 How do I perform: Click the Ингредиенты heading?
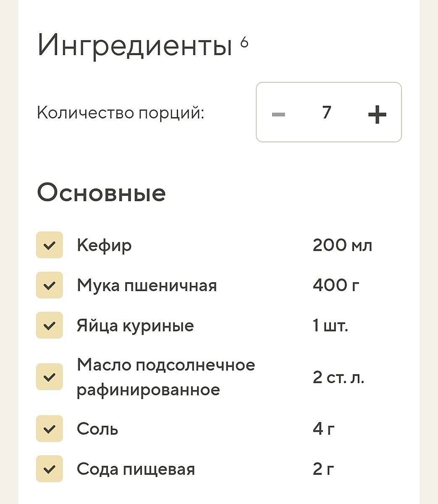pyautogui.click(x=134, y=45)
